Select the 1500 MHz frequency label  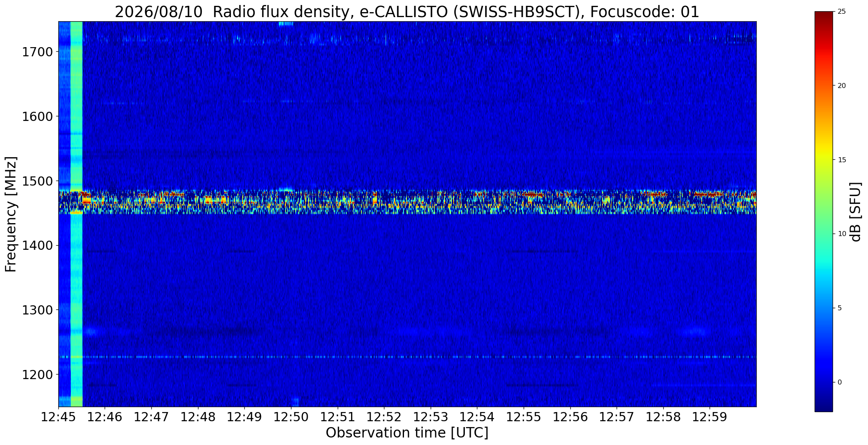(37, 181)
